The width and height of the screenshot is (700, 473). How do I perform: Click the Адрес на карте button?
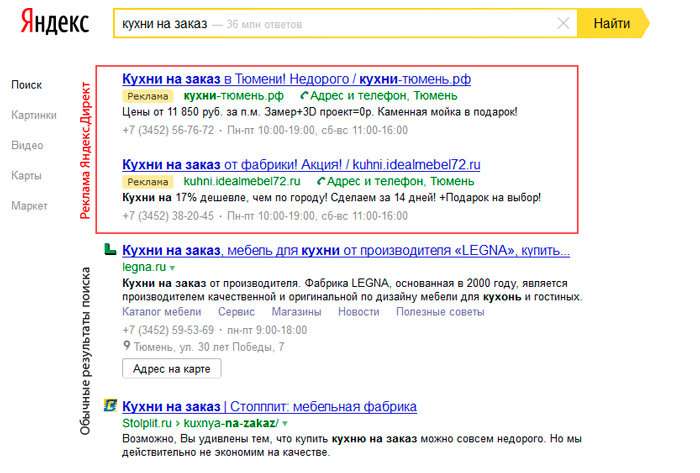tap(171, 369)
